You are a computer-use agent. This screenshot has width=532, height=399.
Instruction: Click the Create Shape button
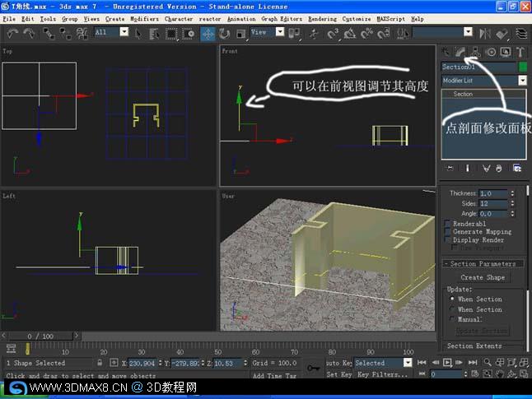coord(482,277)
